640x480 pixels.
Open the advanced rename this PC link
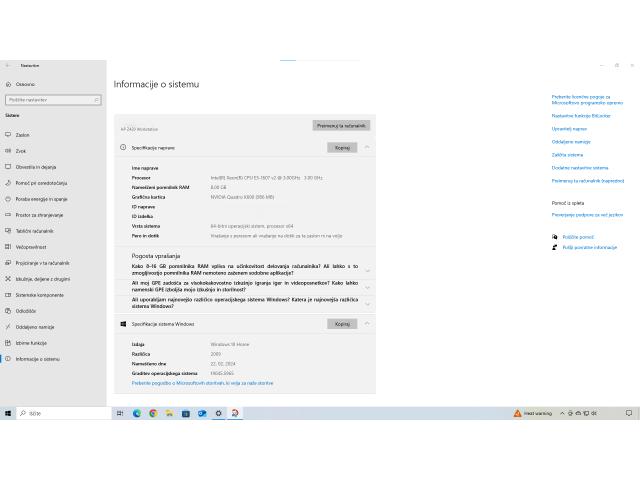[x=588, y=181]
